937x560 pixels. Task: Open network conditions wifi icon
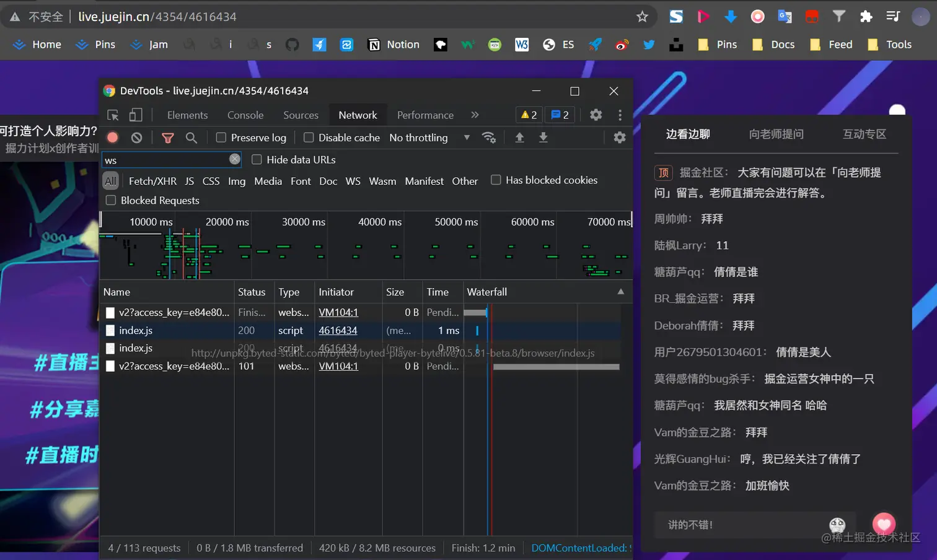pos(489,138)
